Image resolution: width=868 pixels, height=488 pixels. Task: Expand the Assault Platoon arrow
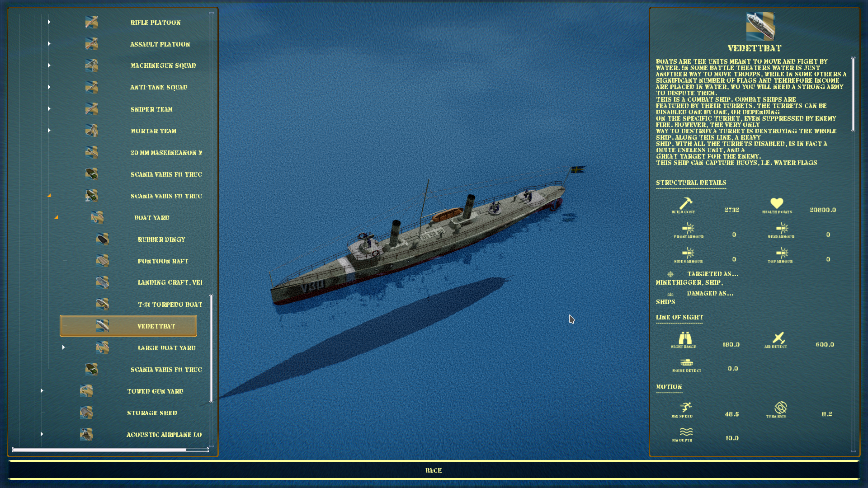pos(49,44)
